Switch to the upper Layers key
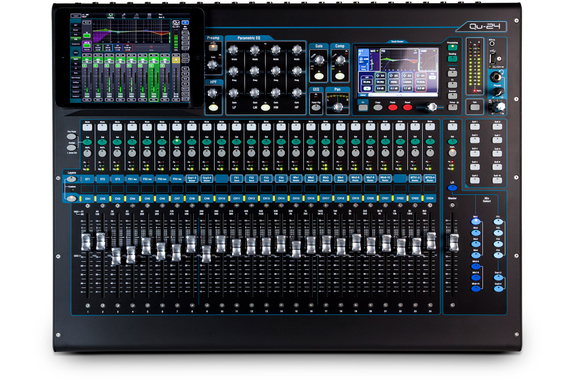576x380 pixels. pyautogui.click(x=72, y=179)
